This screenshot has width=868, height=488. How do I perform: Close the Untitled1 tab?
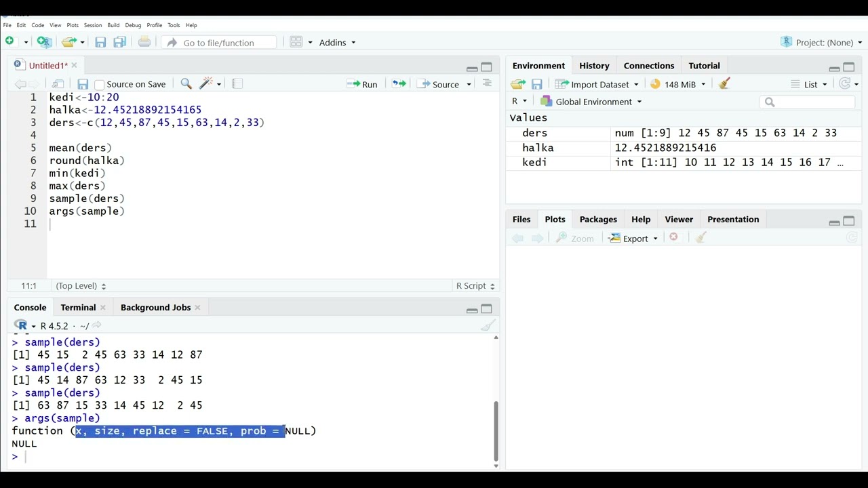tap(74, 66)
